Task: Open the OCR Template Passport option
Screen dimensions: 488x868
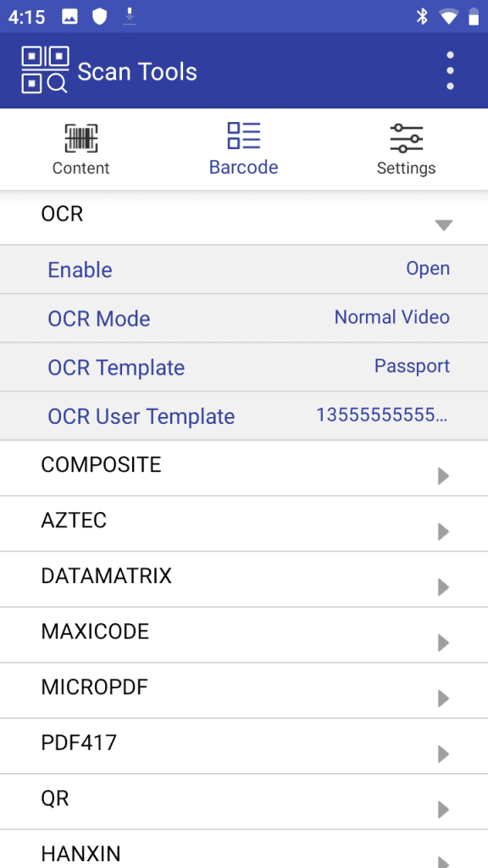Action: (244, 366)
